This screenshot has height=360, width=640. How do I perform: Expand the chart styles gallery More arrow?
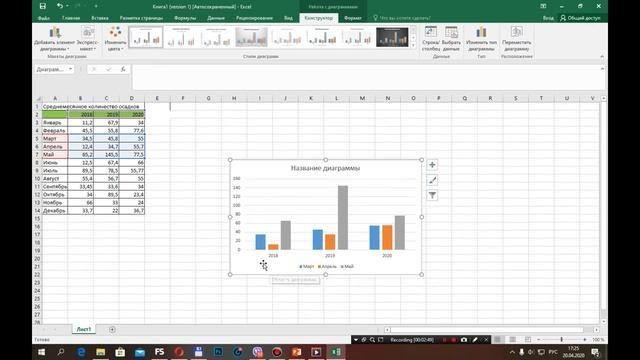413,46
